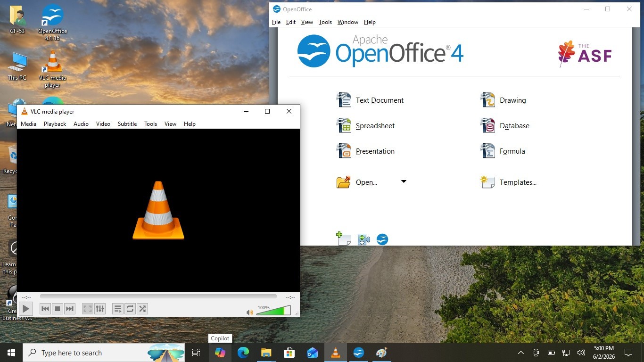
Task: Open OpenOffice View menu
Action: point(307,22)
